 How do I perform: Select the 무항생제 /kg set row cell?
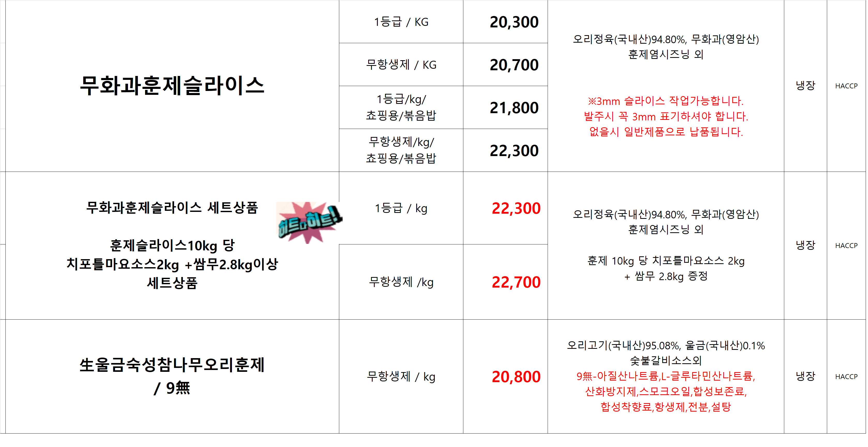point(401,282)
